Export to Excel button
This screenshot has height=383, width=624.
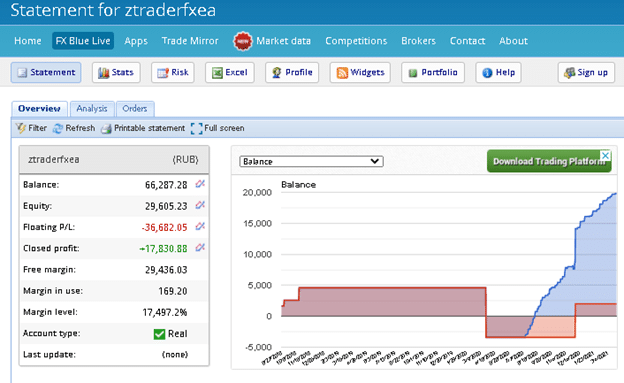pyautogui.click(x=230, y=72)
